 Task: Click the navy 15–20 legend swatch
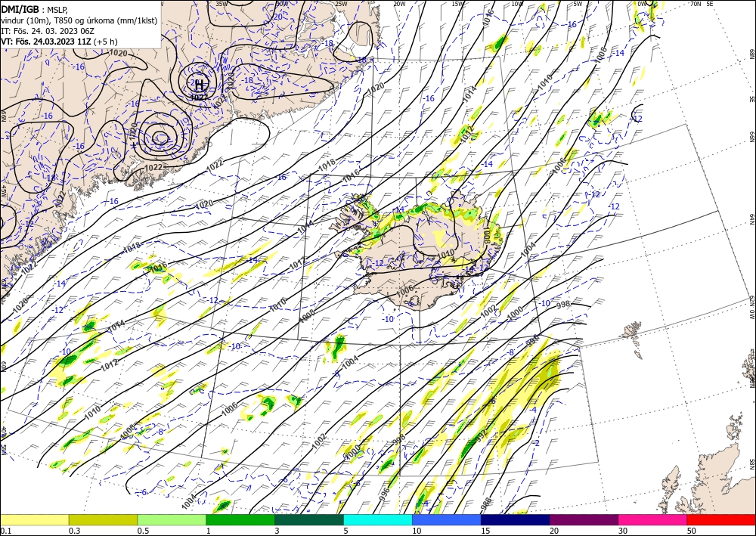click(515, 519)
